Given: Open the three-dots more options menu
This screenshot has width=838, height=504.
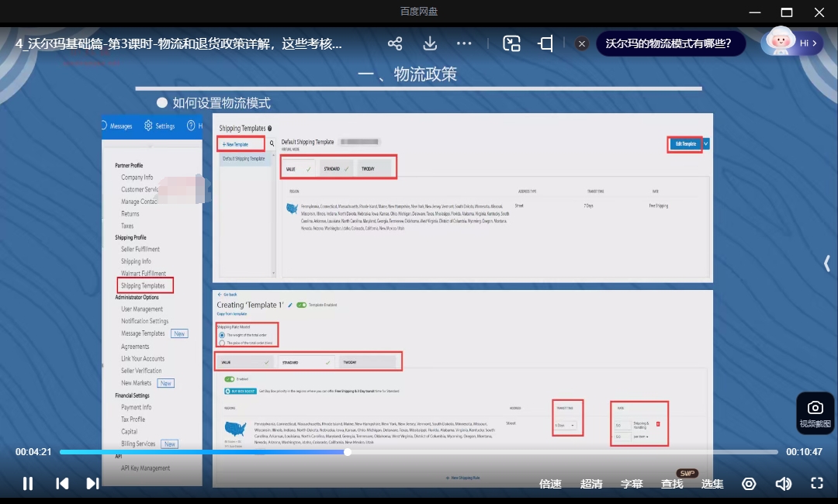Looking at the screenshot, I should click(x=464, y=43).
